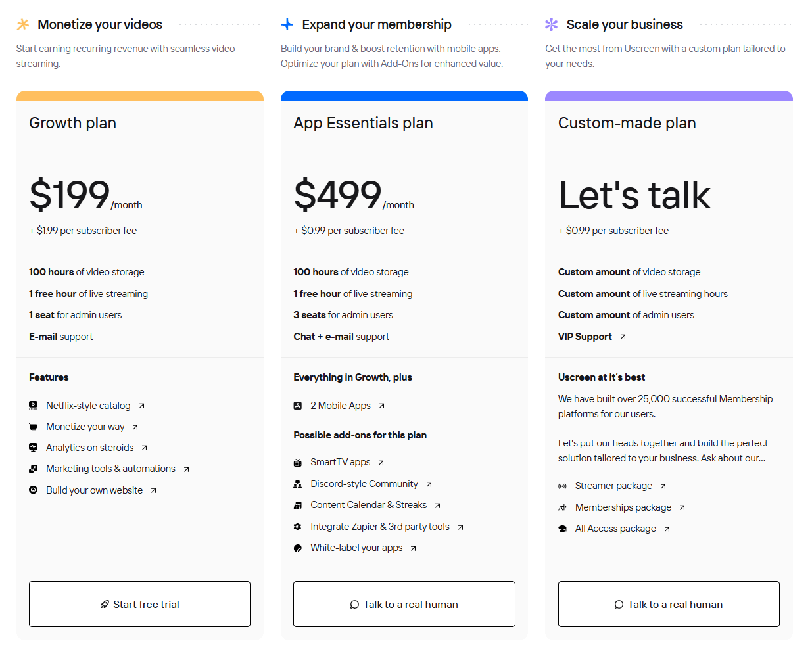Open the arrow beside White-label your apps
The height and width of the screenshot is (660, 812).
pos(413,548)
